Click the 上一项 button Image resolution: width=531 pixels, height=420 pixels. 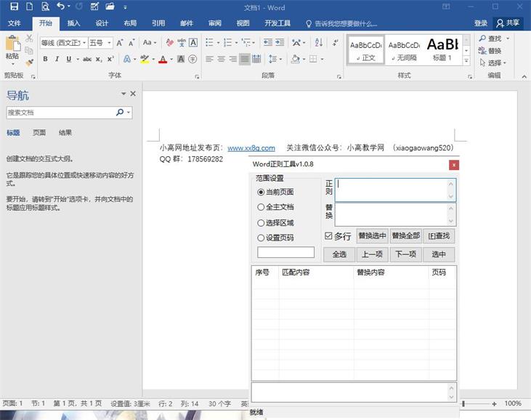pos(373,254)
